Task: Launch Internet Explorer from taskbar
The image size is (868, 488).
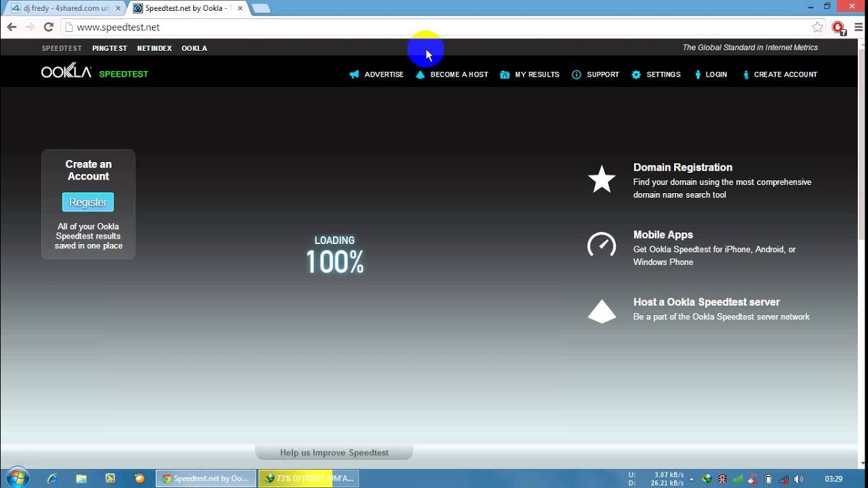Action: pos(52,479)
